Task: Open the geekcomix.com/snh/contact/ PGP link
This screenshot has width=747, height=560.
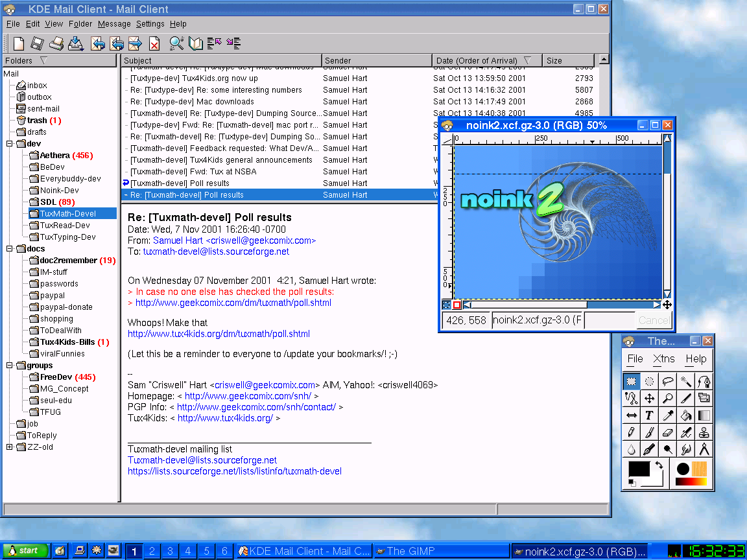Action: [256, 407]
